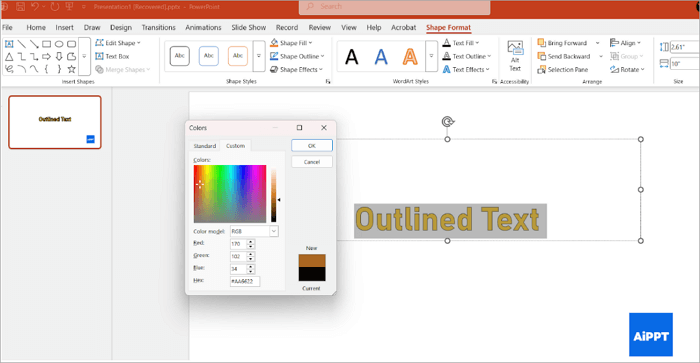Apply the black outlined Abc shape style
Viewport: 700px width, 363px height.
click(x=179, y=56)
